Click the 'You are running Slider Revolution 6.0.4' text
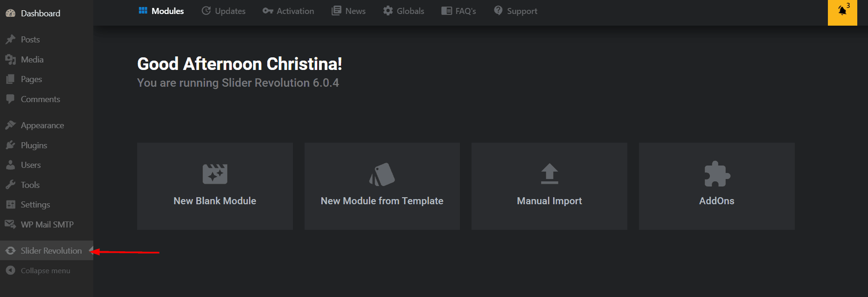This screenshot has height=297, width=868. point(238,83)
